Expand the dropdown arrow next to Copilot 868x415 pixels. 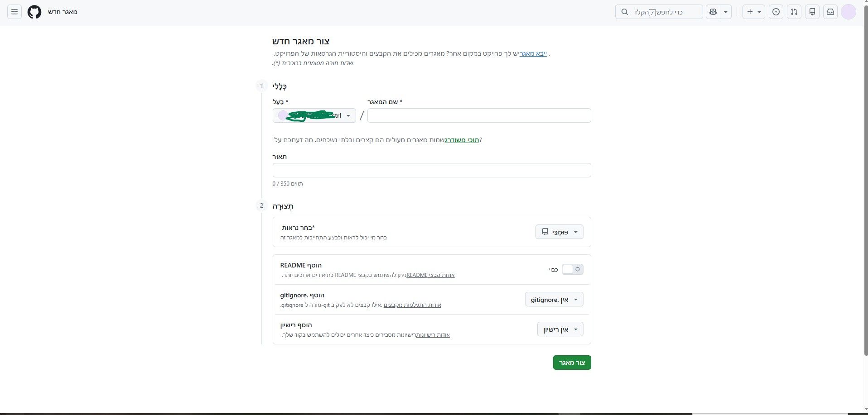click(x=726, y=12)
